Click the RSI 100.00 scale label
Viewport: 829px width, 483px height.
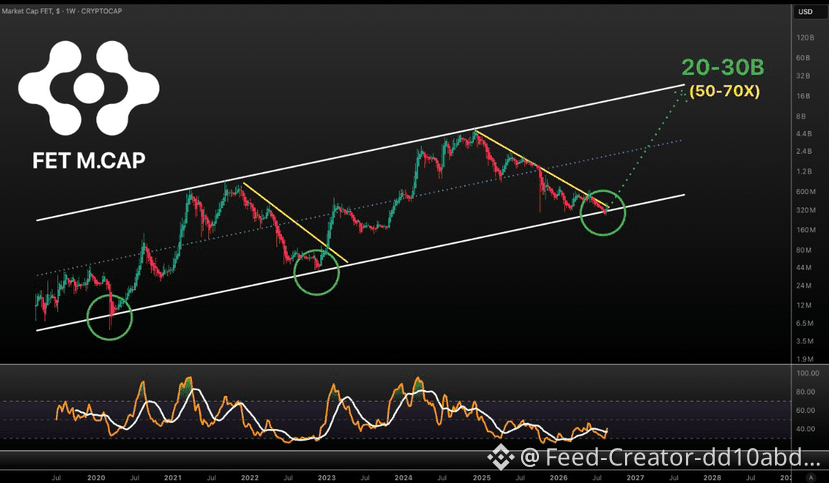(x=807, y=373)
